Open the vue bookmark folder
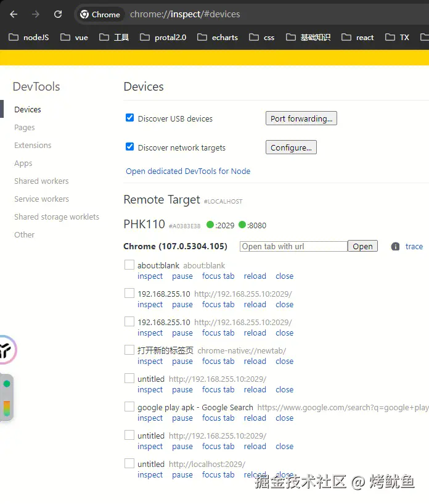 (74, 37)
